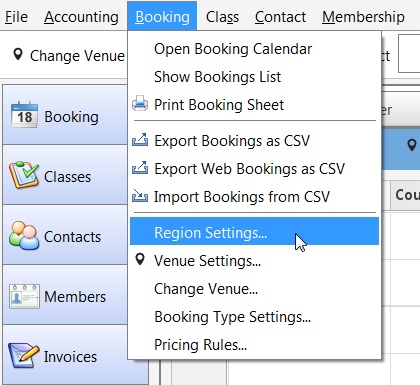Click the printer icon beside Print Booking Sheet

[140, 104]
